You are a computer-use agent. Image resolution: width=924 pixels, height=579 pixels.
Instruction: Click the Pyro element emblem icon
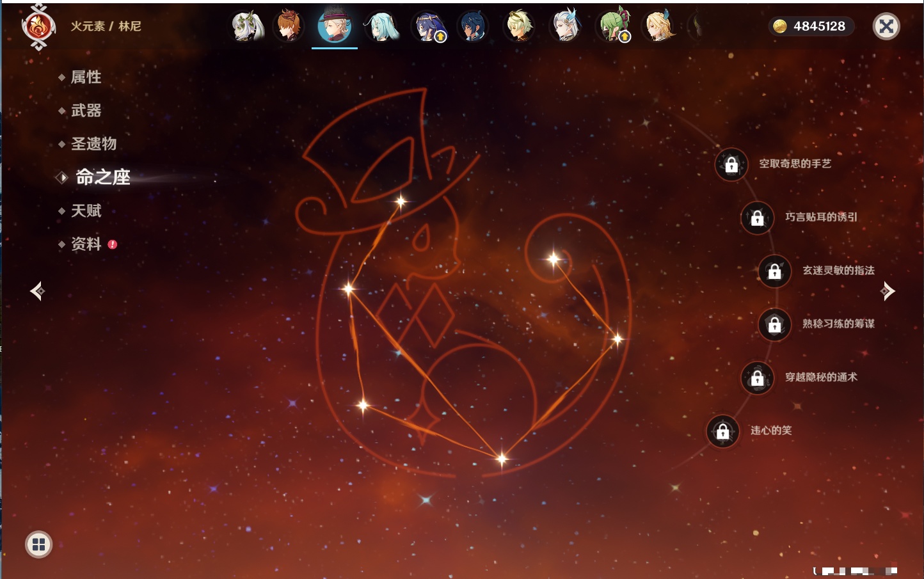pos(38,27)
